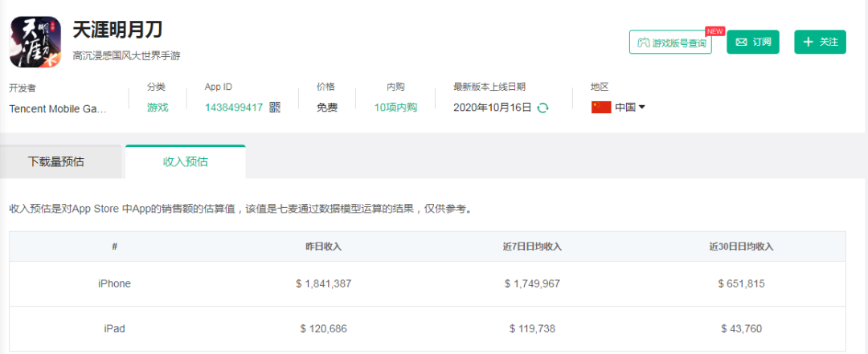Click the 订阅 subscribe button
The width and height of the screenshot is (868, 354).
(x=753, y=42)
